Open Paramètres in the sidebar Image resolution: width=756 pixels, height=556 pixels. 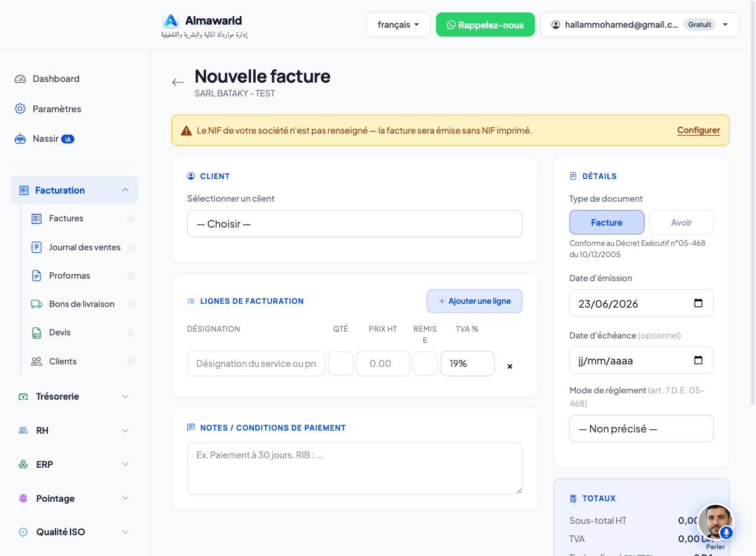(x=57, y=109)
